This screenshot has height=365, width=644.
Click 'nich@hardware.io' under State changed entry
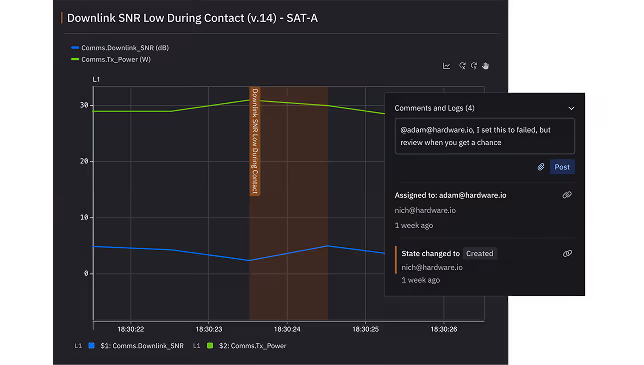click(432, 267)
